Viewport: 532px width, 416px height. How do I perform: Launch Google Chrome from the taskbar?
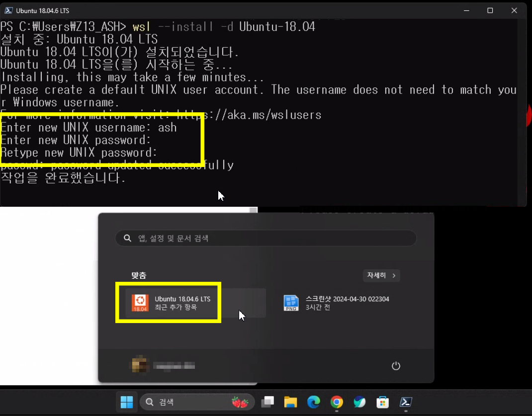point(337,402)
